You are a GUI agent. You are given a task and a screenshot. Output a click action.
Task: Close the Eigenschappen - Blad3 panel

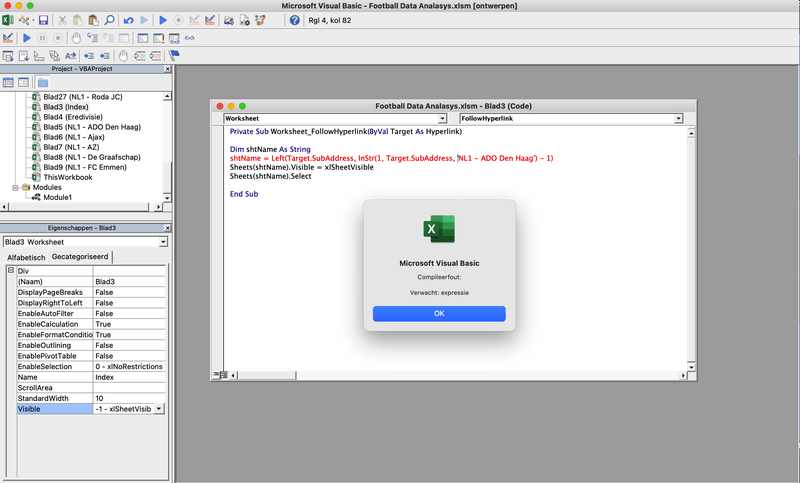pyautogui.click(x=167, y=228)
